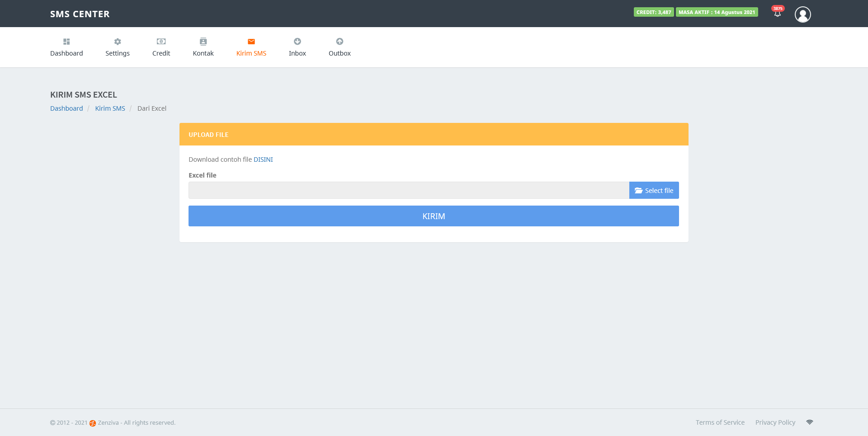
Task: Click the SMS CENTER brand title
Action: click(x=80, y=14)
